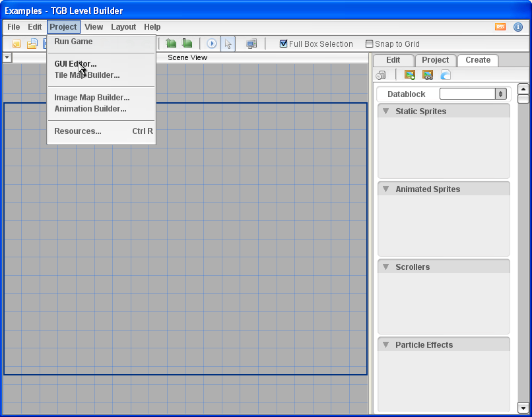Screen dimensions: 532x417
Task: Collapse the Animated Sprites section
Action: pyautogui.click(x=385, y=189)
